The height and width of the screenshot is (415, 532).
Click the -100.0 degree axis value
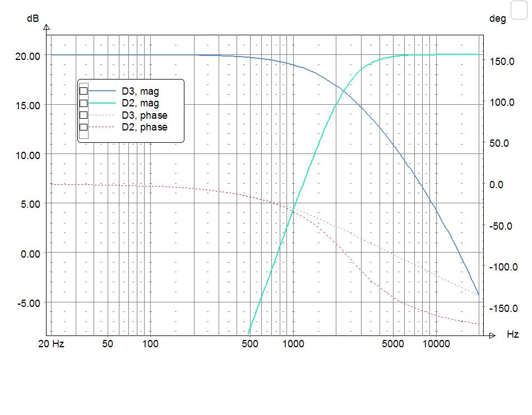(x=503, y=267)
